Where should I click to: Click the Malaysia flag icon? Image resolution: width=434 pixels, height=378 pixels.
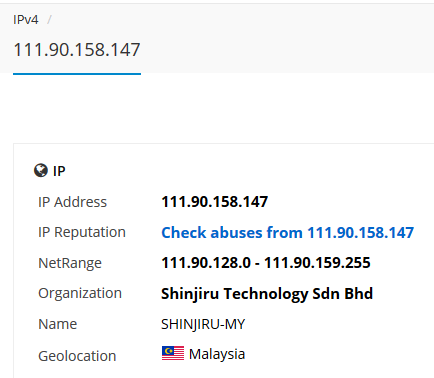click(x=173, y=353)
